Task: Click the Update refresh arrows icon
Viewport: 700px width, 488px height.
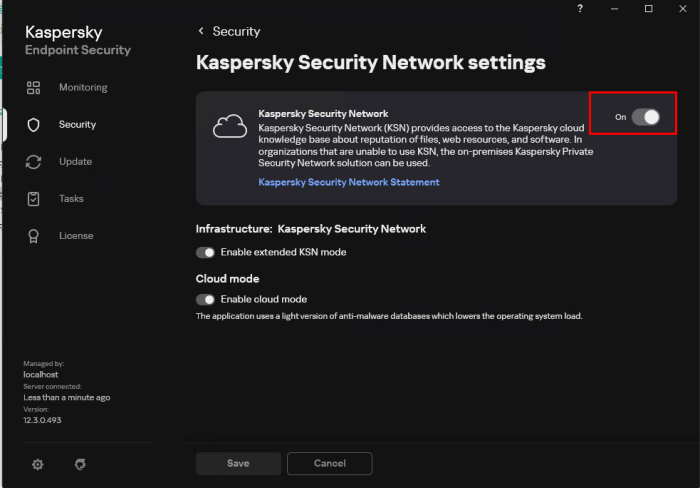Action: [33, 162]
